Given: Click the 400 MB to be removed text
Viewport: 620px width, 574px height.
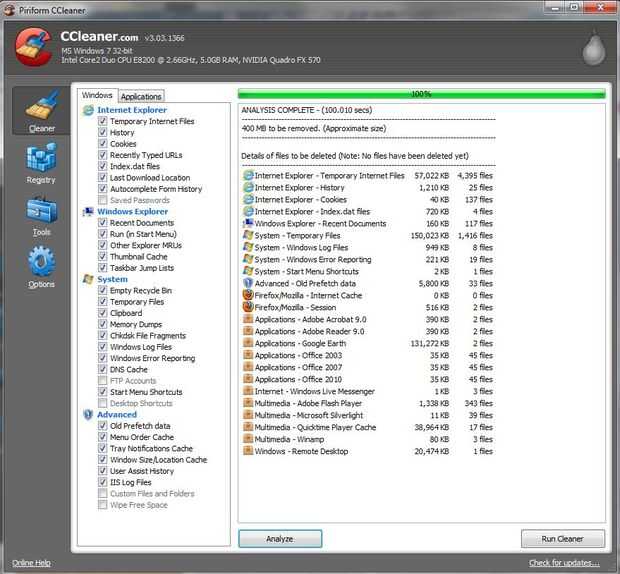Looking at the screenshot, I should pyautogui.click(x=314, y=128).
